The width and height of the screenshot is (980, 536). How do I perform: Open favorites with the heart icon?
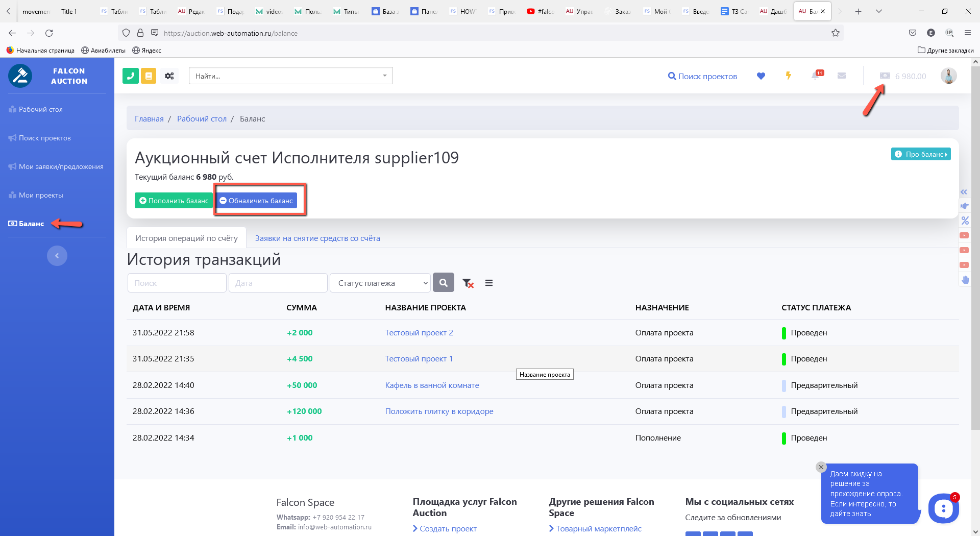pyautogui.click(x=761, y=76)
